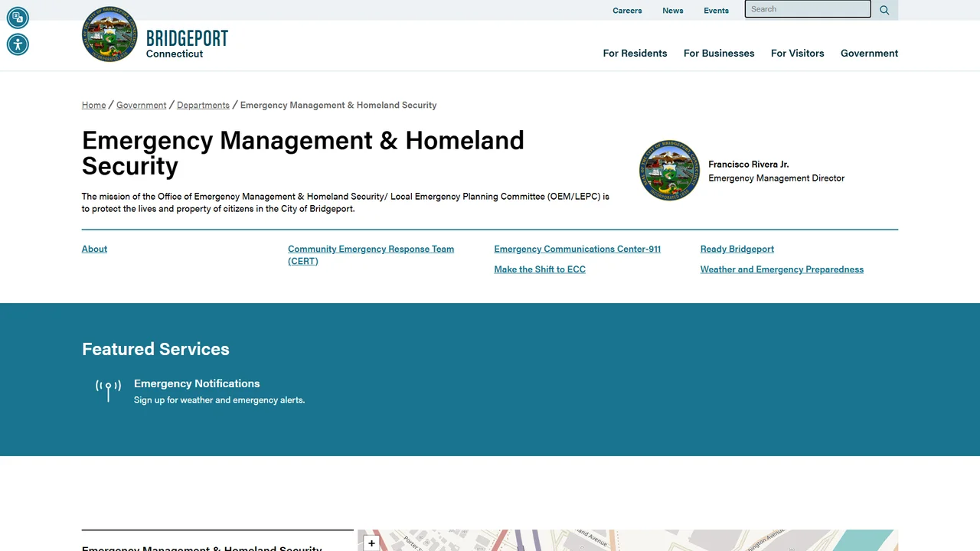Go to Home in breadcrumb
The image size is (980, 551).
(94, 105)
